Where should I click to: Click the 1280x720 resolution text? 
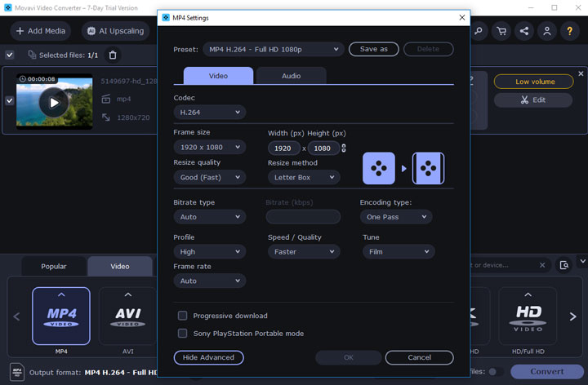tap(133, 117)
